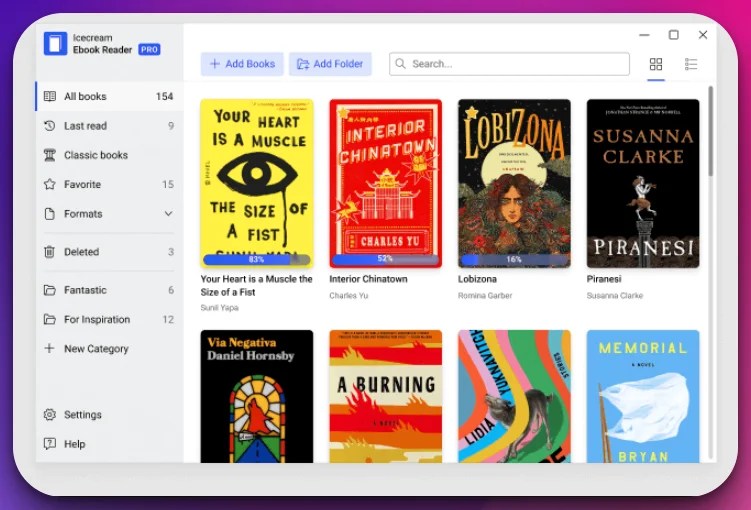Open the Last read list
Screen dimensions: 751x510
click(109, 125)
